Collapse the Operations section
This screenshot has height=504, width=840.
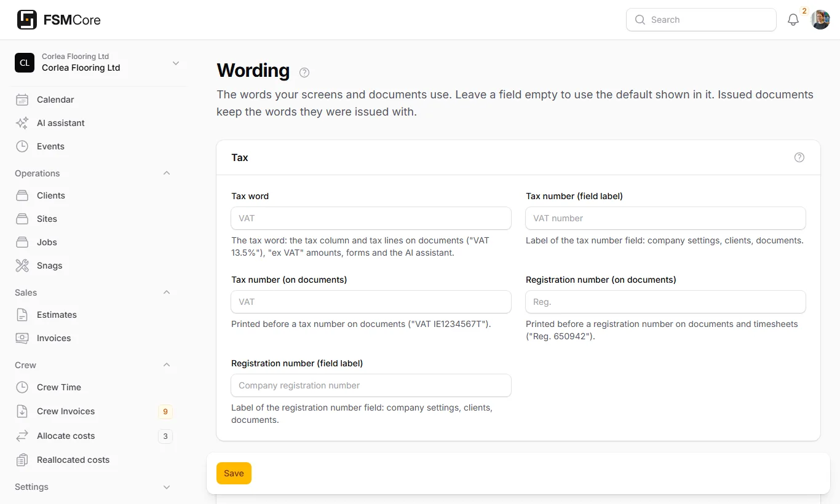(167, 173)
